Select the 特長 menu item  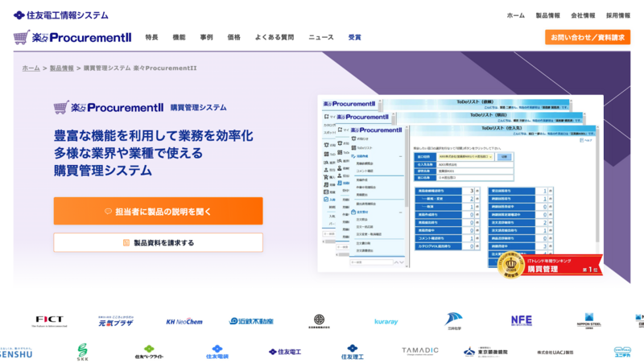151,37
